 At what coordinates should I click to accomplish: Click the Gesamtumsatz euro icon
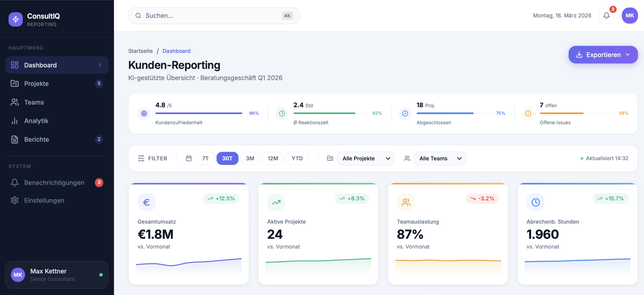(146, 202)
